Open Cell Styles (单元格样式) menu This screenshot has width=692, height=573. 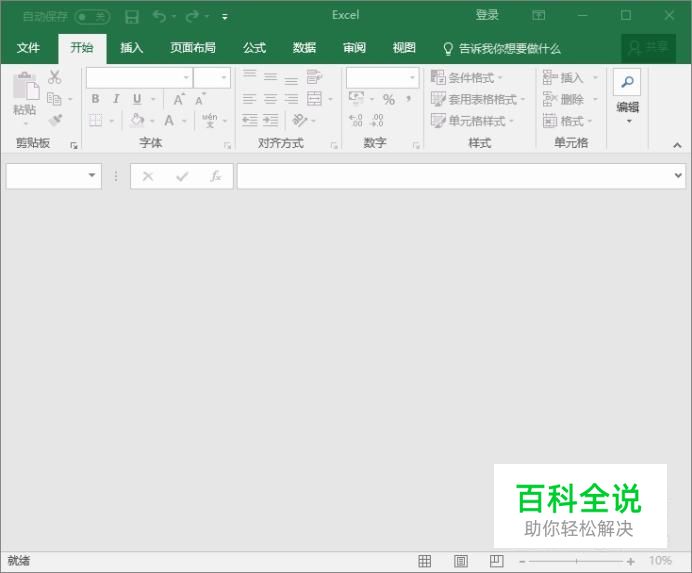[x=472, y=120]
